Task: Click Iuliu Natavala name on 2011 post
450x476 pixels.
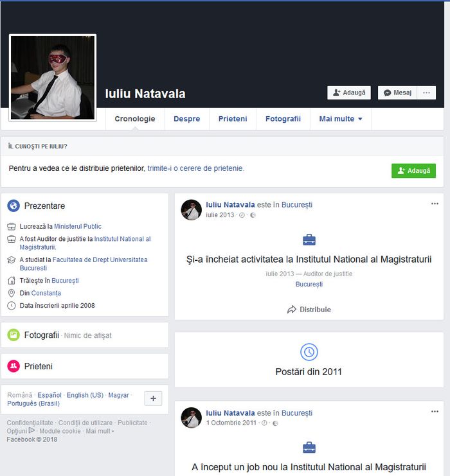Action: (230, 413)
